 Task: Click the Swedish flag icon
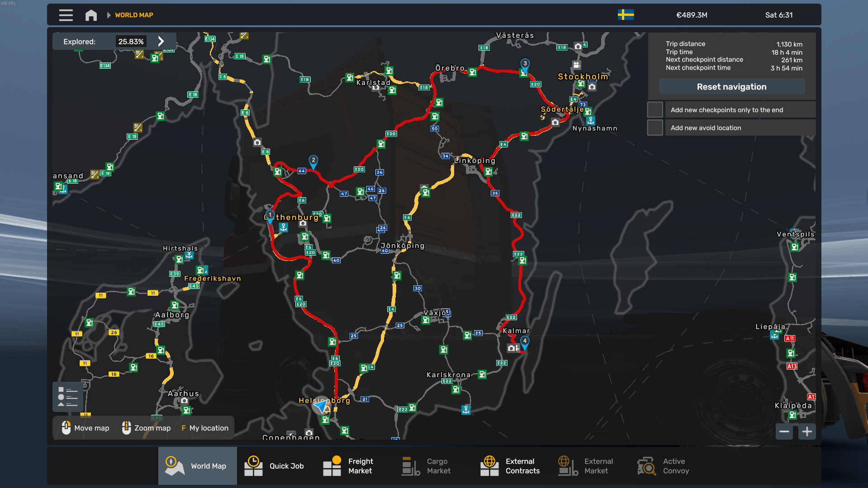[x=626, y=15]
